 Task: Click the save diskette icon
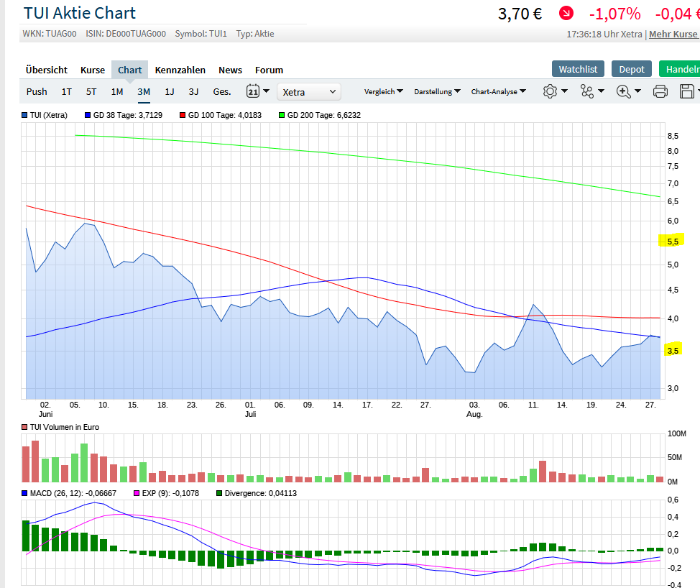(x=686, y=91)
